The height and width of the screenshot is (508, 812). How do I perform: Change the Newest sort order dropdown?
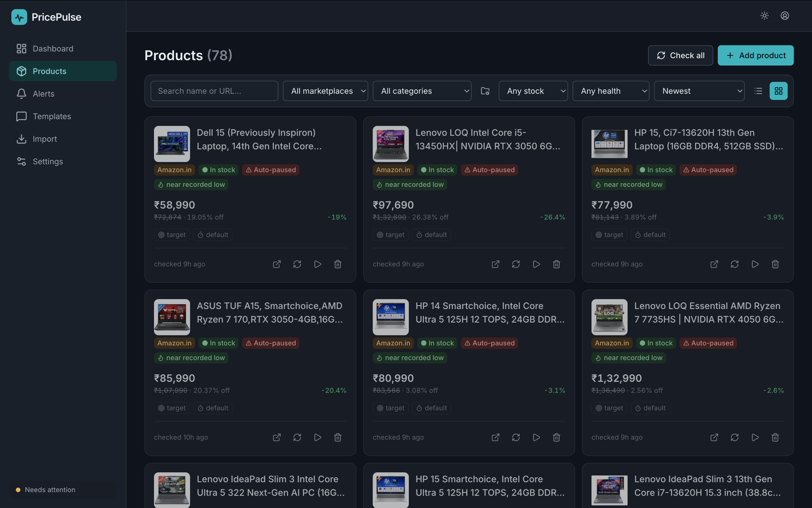699,91
